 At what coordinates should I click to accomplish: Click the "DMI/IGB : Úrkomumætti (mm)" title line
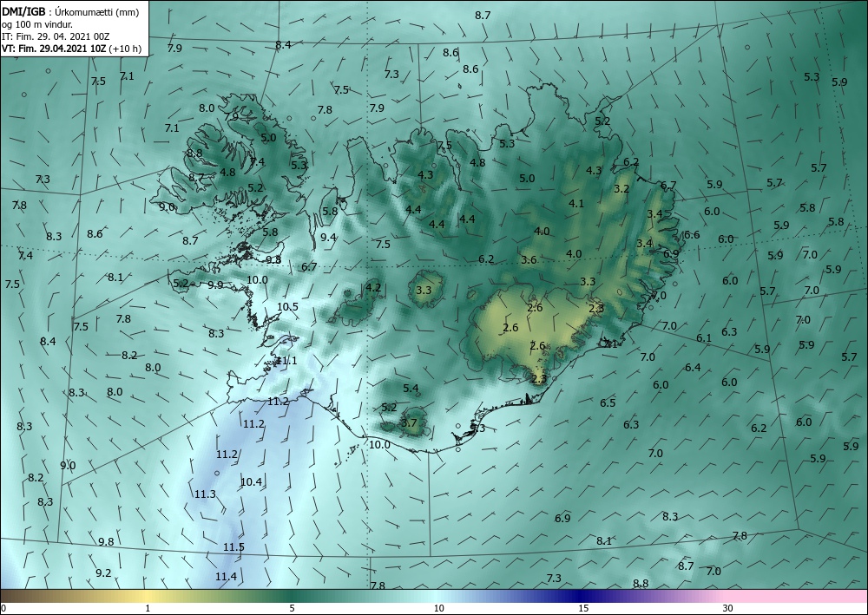click(x=70, y=12)
